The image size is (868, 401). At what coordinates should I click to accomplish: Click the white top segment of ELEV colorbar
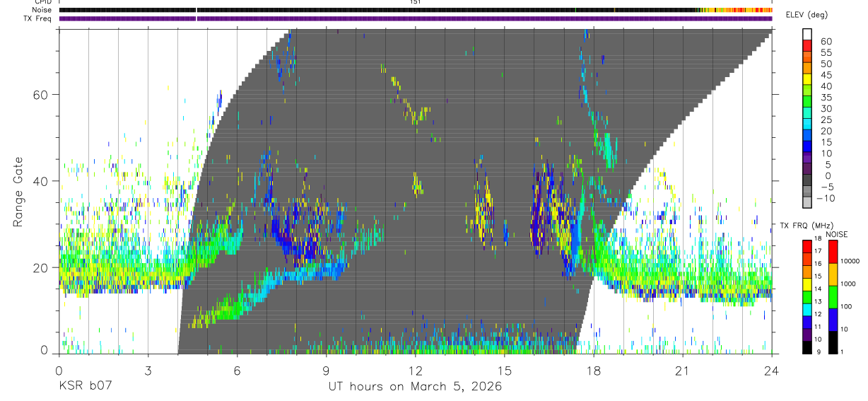(x=807, y=33)
